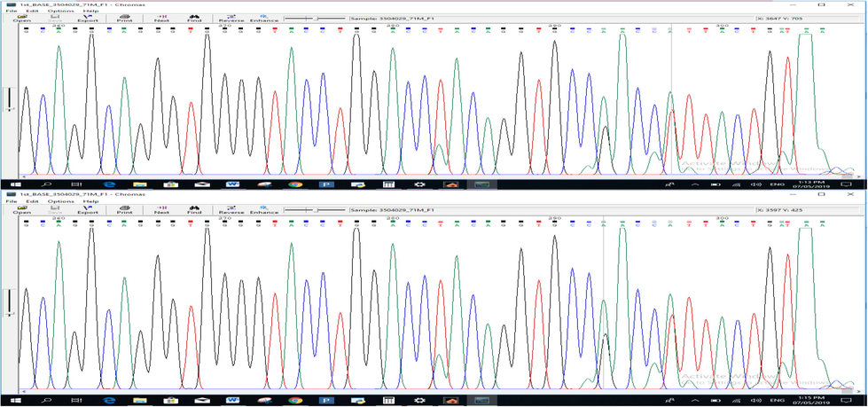Click Start button on taskbar showing 1:13 PM

tap(15, 184)
